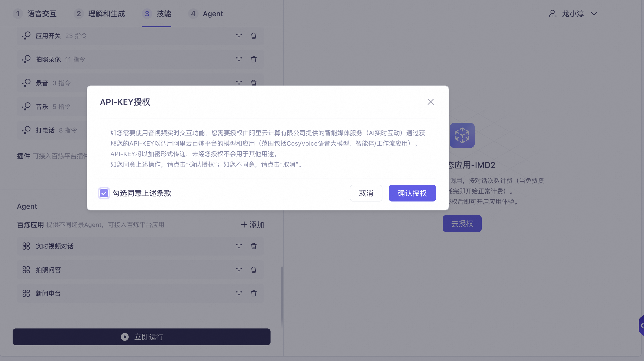Click the skill icon next to 录音
Viewport: 644px width, 361px height.
[26, 83]
